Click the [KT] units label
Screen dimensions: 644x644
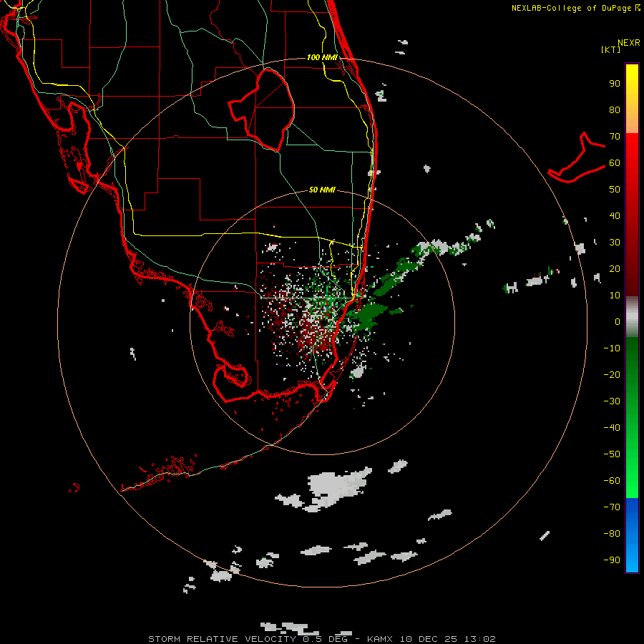[611, 49]
